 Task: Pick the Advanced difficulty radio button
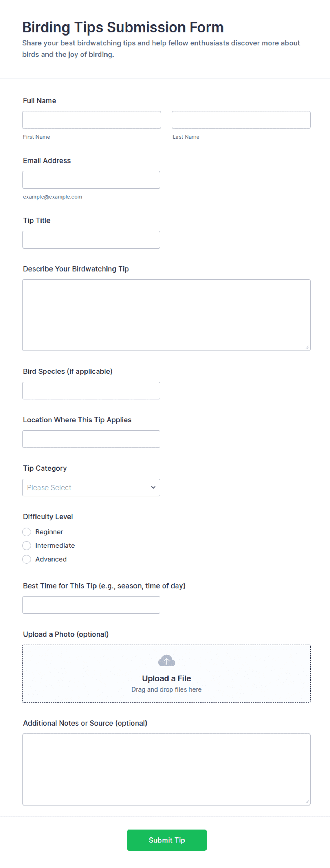(x=27, y=559)
